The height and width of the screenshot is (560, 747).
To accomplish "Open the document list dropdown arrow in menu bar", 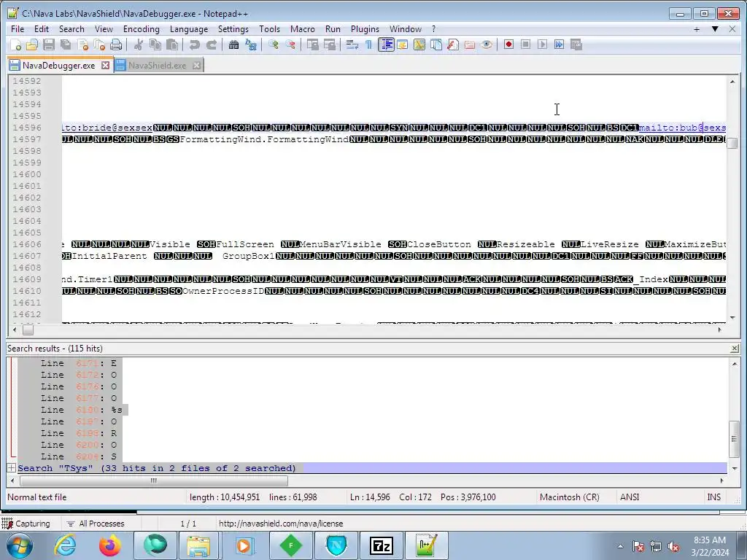I will tap(715, 29).
